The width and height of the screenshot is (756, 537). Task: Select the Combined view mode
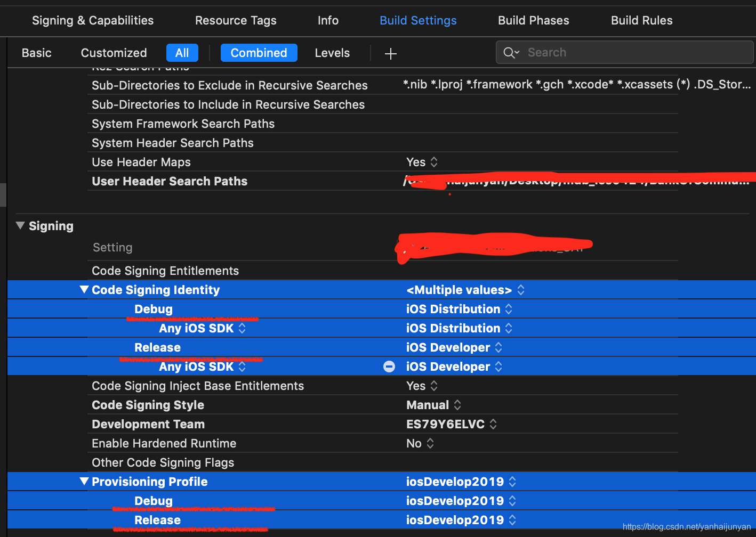click(259, 53)
